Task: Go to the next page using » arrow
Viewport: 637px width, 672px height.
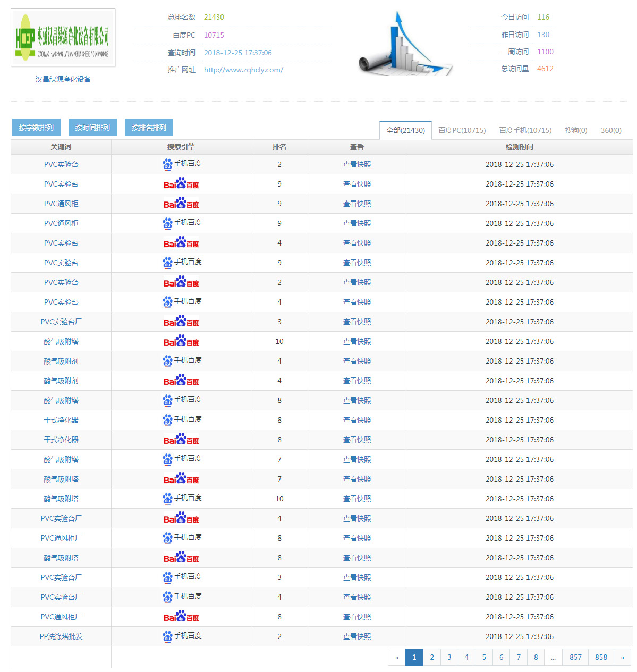Action: (x=622, y=657)
